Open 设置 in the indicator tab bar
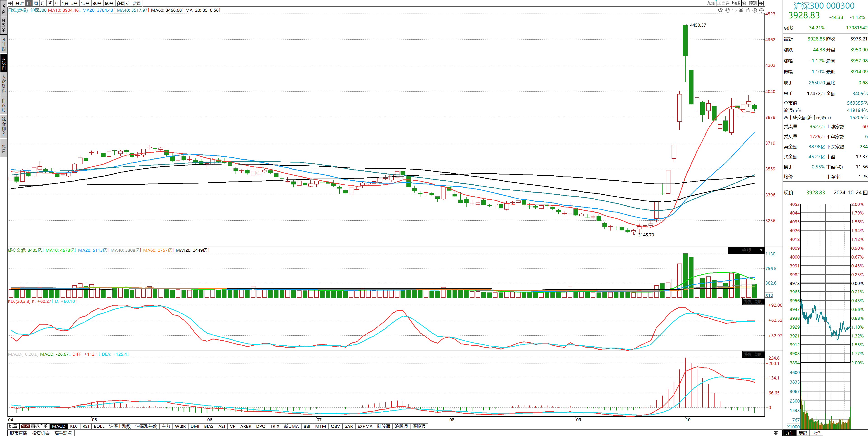Image resolution: width=868 pixels, height=436 pixels. point(13,426)
